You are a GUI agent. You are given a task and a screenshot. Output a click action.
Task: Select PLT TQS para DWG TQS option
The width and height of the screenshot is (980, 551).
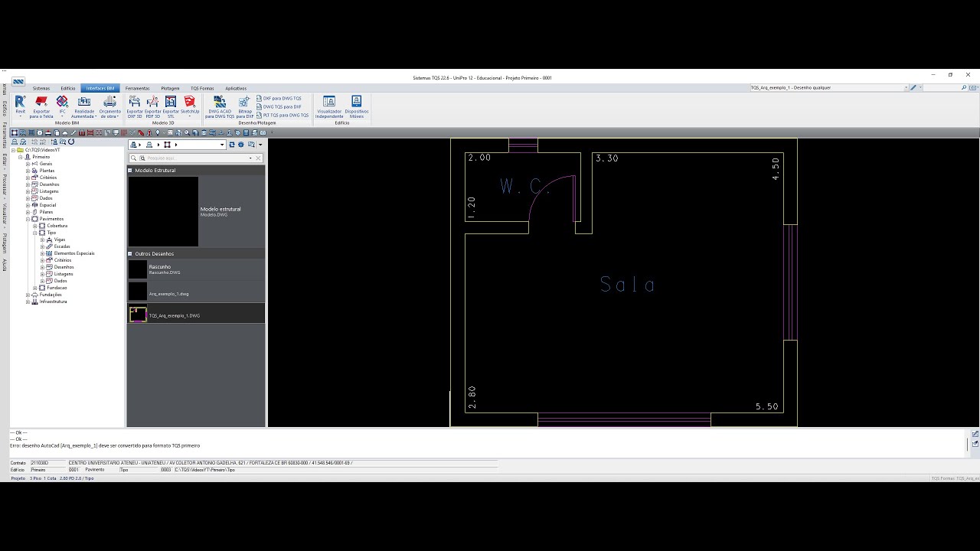point(283,116)
